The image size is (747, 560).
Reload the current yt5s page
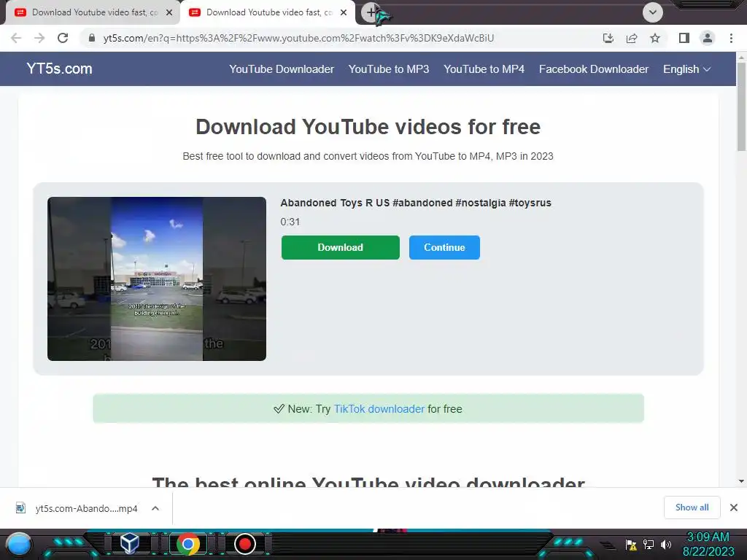[x=63, y=38]
